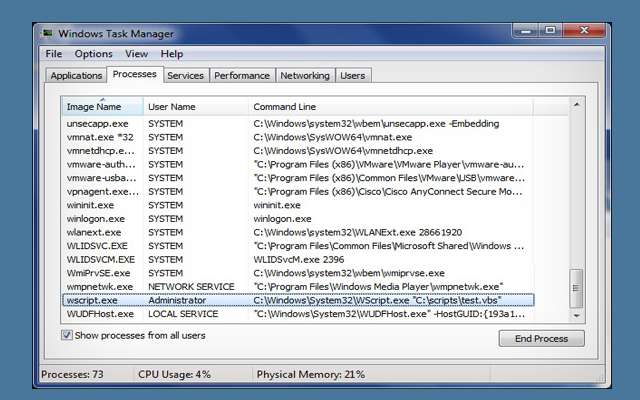Toggle Show processes from all users checkbox
The width and height of the screenshot is (640, 400).
pyautogui.click(x=67, y=335)
